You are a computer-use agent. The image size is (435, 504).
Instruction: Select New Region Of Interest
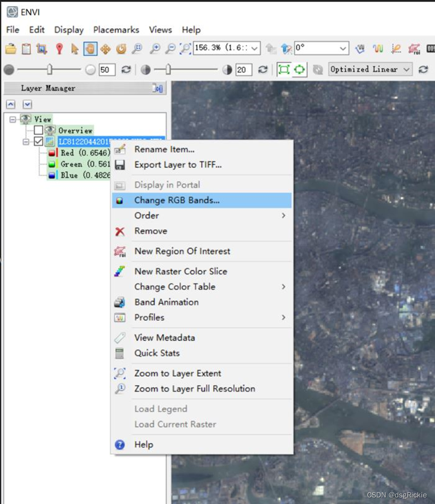pos(202,251)
